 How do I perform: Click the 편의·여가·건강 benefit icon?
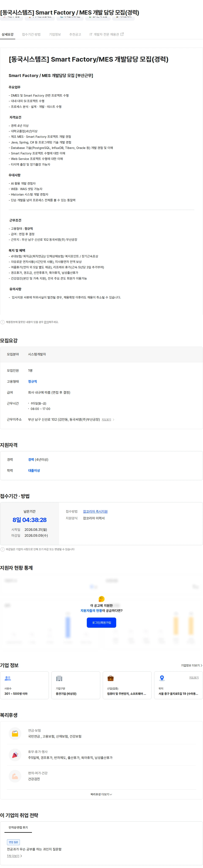point(15,776)
